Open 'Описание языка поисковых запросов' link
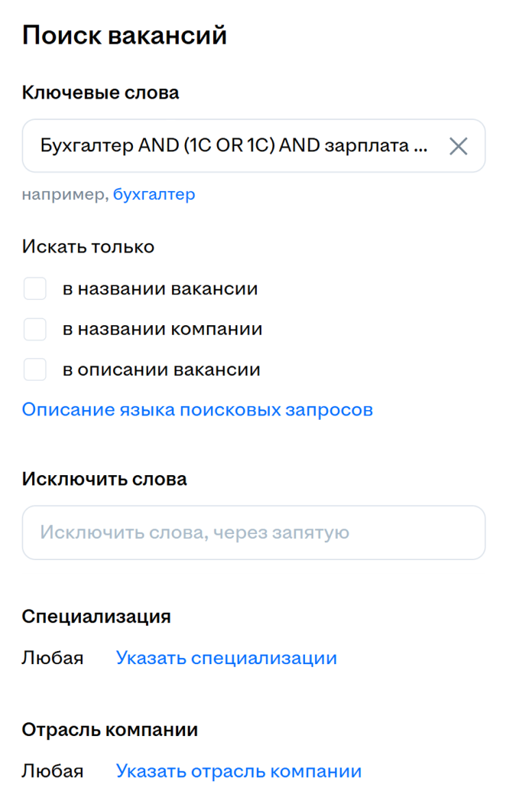 coord(197,409)
